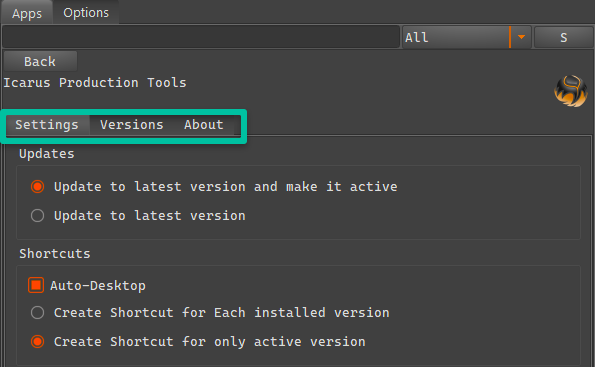Viewport: 595px width, 367px height.
Task: Select the Settings tab
Action: tap(47, 125)
